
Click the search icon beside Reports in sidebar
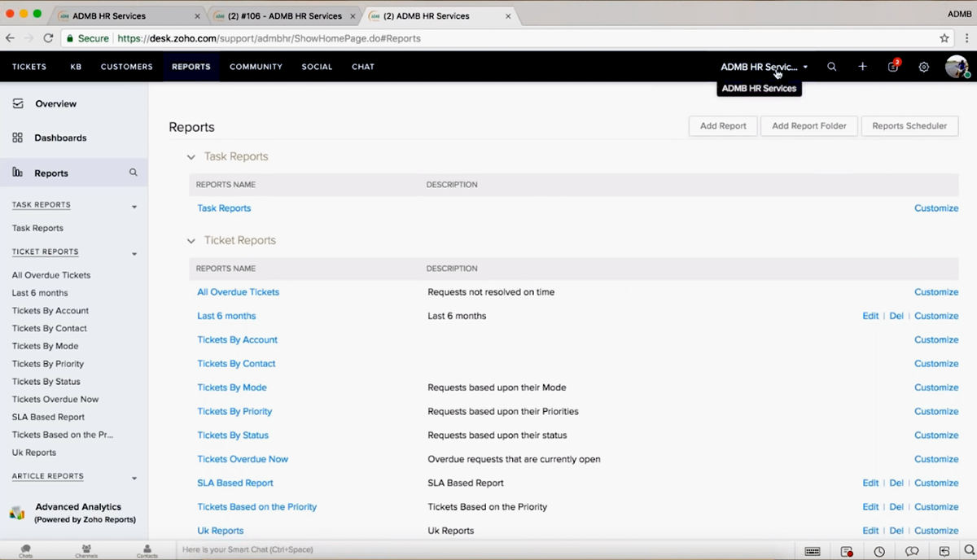[134, 173]
